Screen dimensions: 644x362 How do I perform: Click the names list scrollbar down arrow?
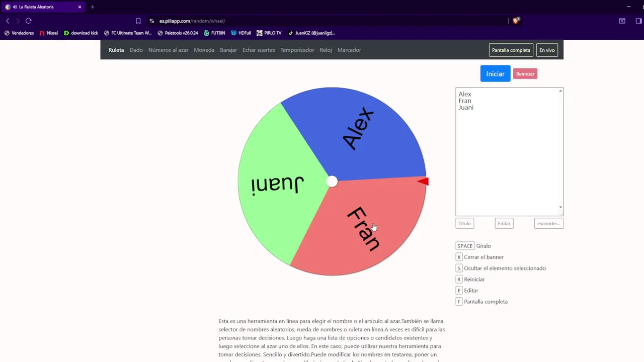tap(560, 207)
